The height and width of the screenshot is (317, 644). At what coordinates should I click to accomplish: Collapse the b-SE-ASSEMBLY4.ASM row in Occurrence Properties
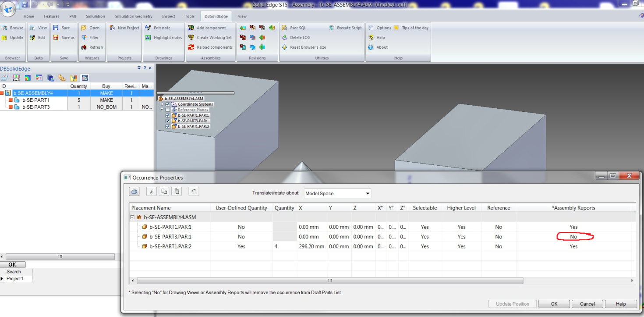coord(132,217)
